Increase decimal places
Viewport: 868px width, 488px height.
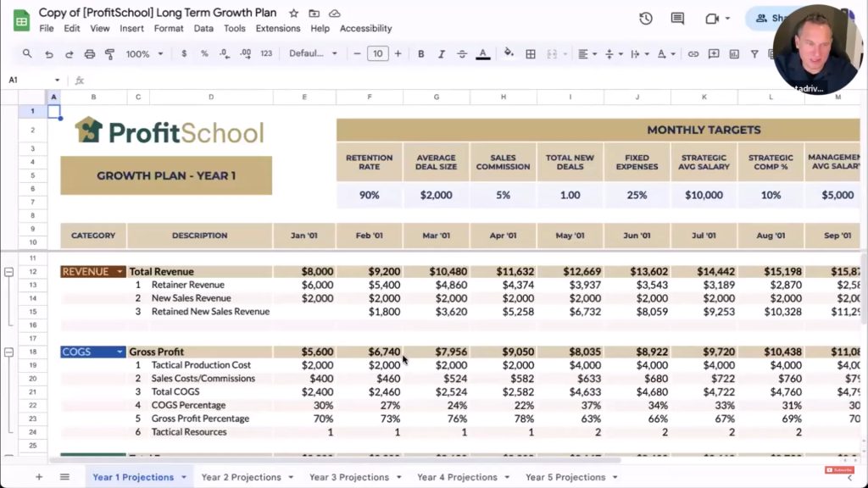[x=245, y=53]
